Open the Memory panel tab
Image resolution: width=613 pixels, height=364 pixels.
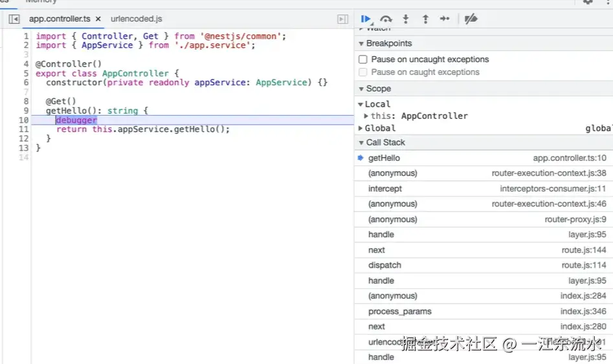[41, 1]
